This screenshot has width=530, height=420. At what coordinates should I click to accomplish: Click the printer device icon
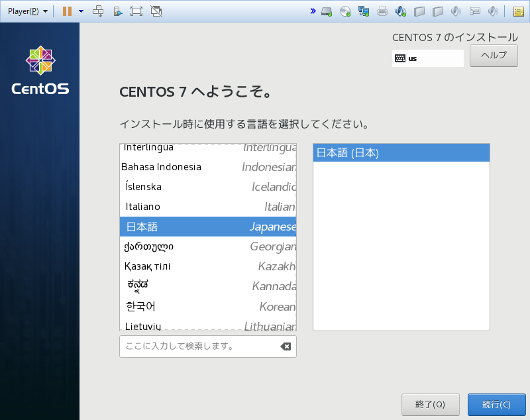pos(382,11)
